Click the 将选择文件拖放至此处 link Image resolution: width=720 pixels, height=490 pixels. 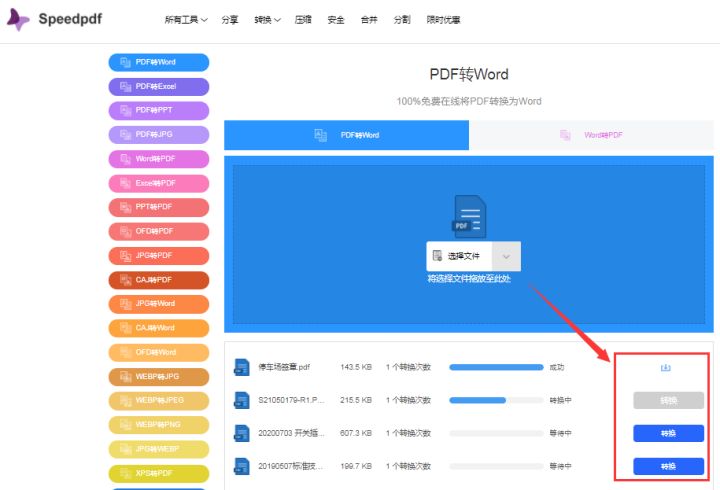pyautogui.click(x=469, y=279)
